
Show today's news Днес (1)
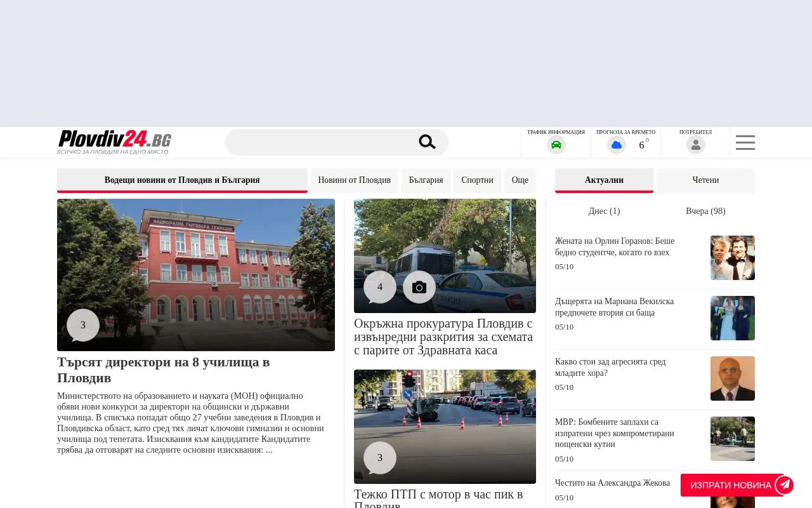[x=605, y=211]
